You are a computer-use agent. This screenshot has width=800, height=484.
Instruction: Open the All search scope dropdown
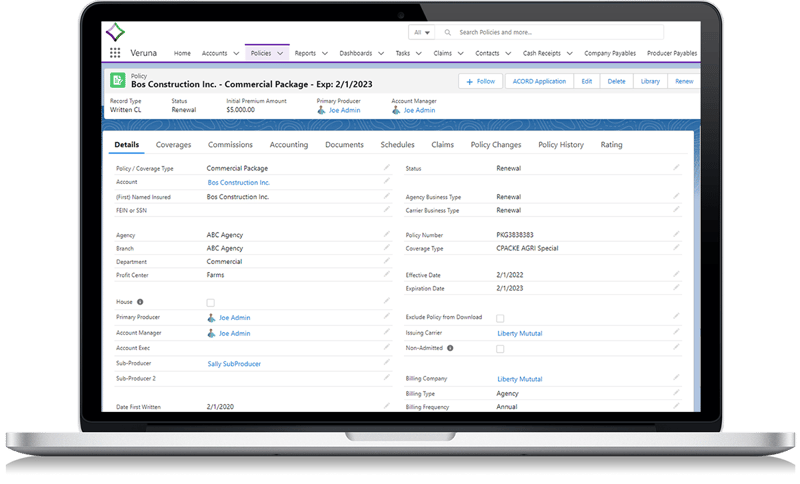click(421, 33)
